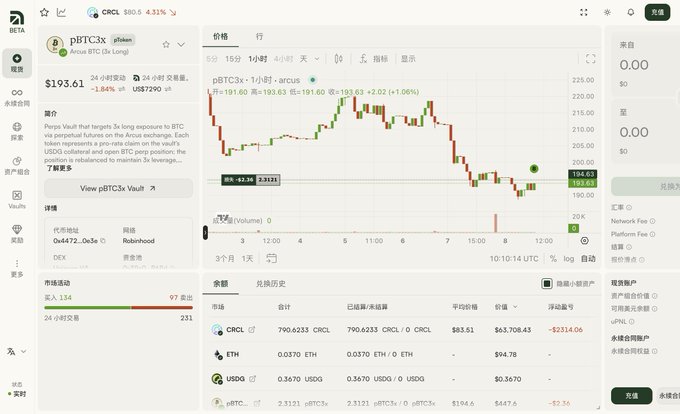The height and width of the screenshot is (414, 680).
Task: Toggle the green market status dot on chart
Action: (x=312, y=80)
